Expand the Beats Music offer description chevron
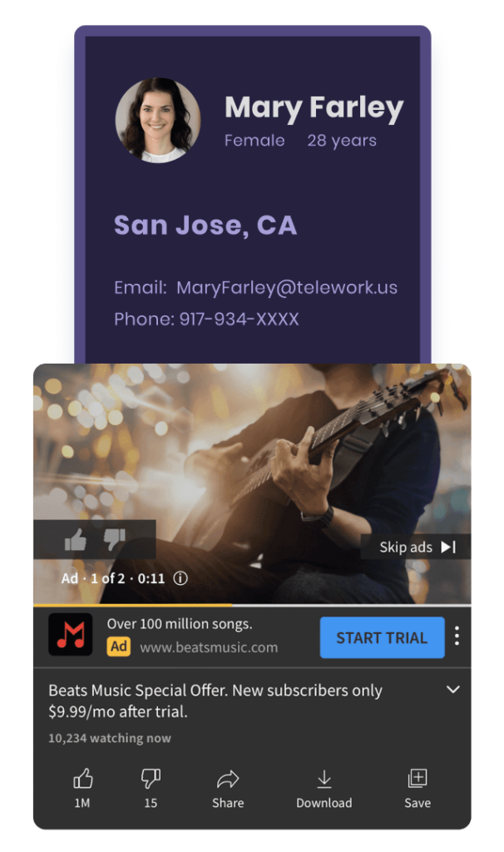This screenshot has width=504, height=852. tap(453, 690)
